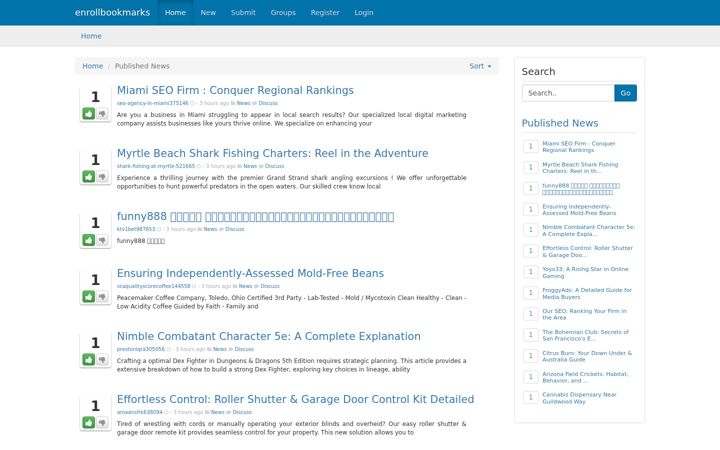The height and width of the screenshot is (450, 720).
Task: Downvote the Mold-Free Beans post
Action: 102,297
